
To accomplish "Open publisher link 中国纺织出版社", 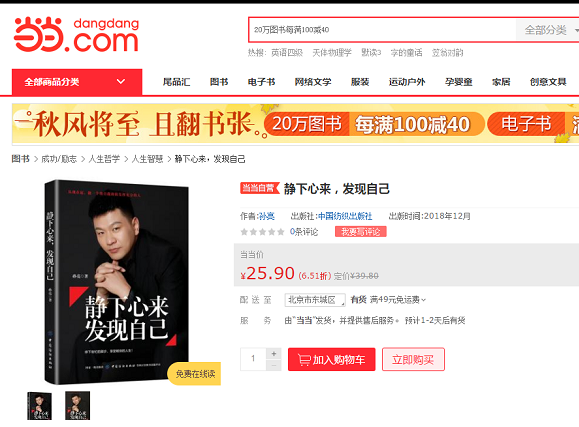I will tap(345, 216).
